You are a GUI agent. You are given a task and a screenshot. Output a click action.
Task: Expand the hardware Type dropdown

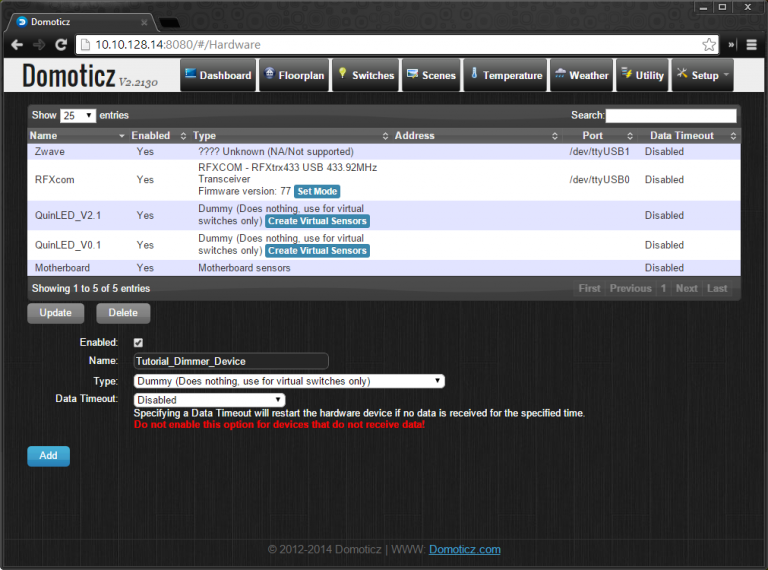pyautogui.click(x=289, y=381)
